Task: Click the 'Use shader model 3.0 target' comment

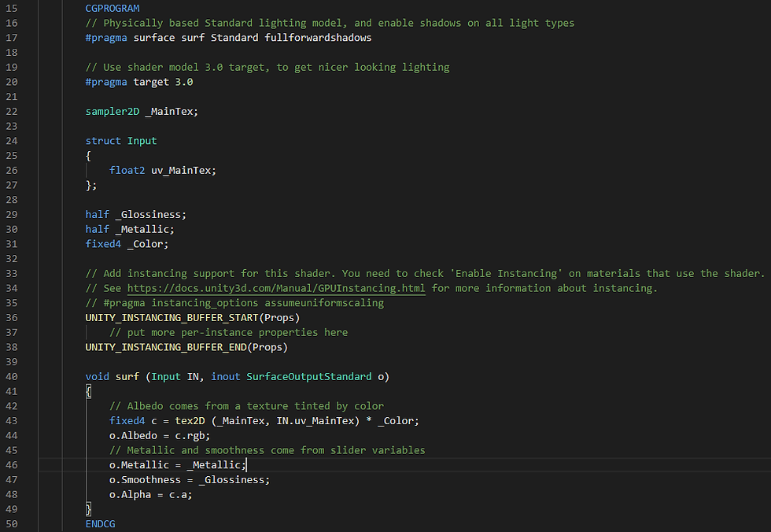Action: click(x=267, y=68)
